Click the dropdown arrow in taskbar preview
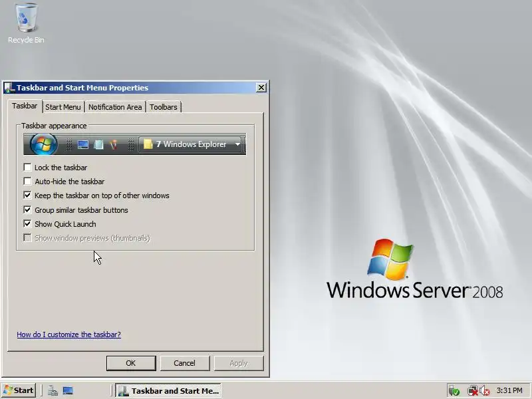Viewport: 532px width, 399px height. (237, 144)
